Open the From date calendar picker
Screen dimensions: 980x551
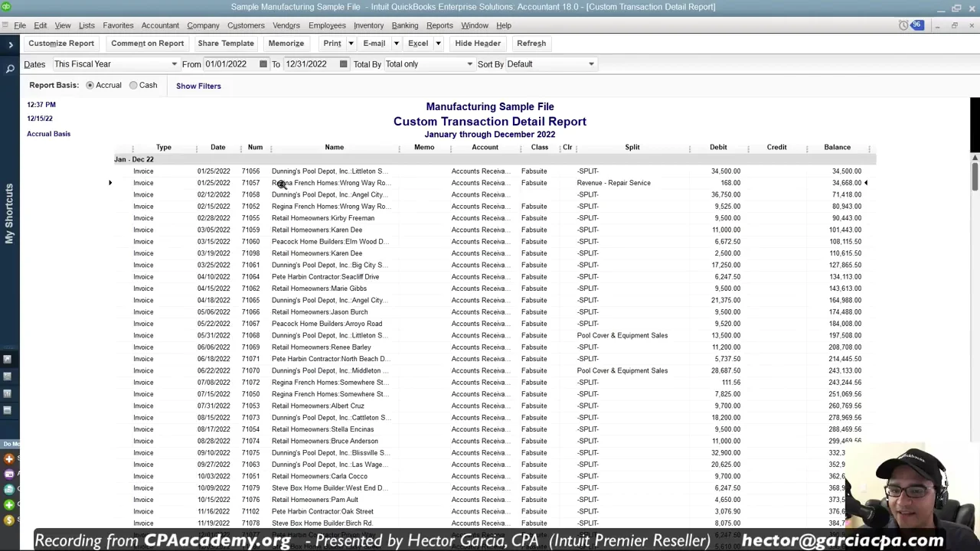(263, 64)
